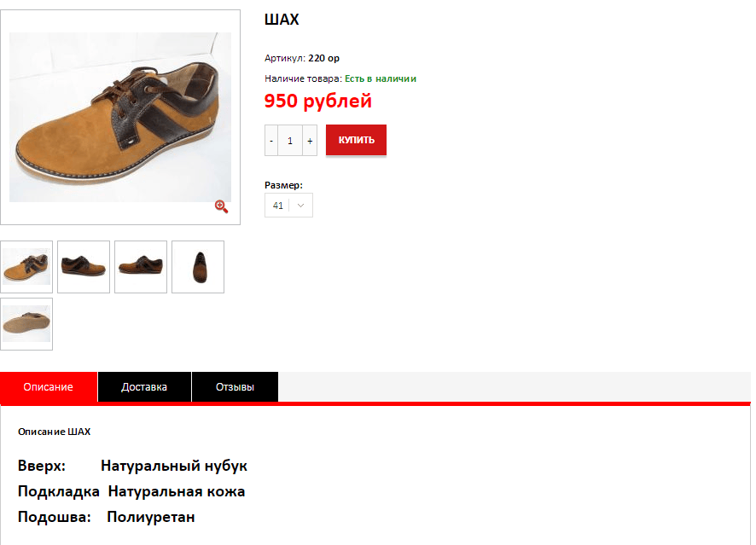
Task: Select the top-view shoe thumbnail
Action: [x=198, y=267]
